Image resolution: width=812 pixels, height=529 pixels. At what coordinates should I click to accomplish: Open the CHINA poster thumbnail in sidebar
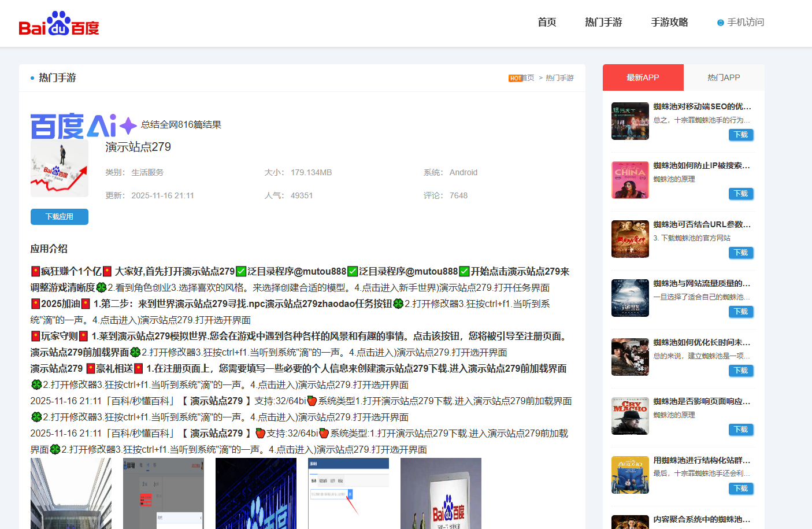tap(630, 180)
